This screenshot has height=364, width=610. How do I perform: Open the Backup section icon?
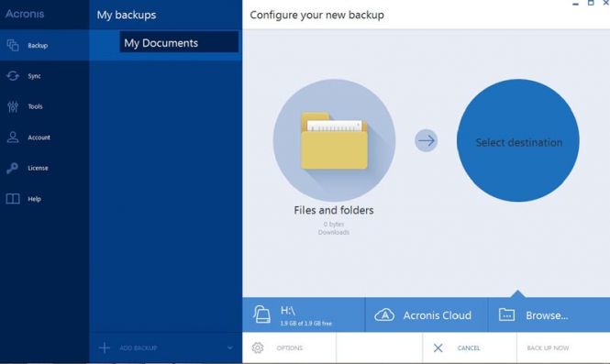(13, 45)
